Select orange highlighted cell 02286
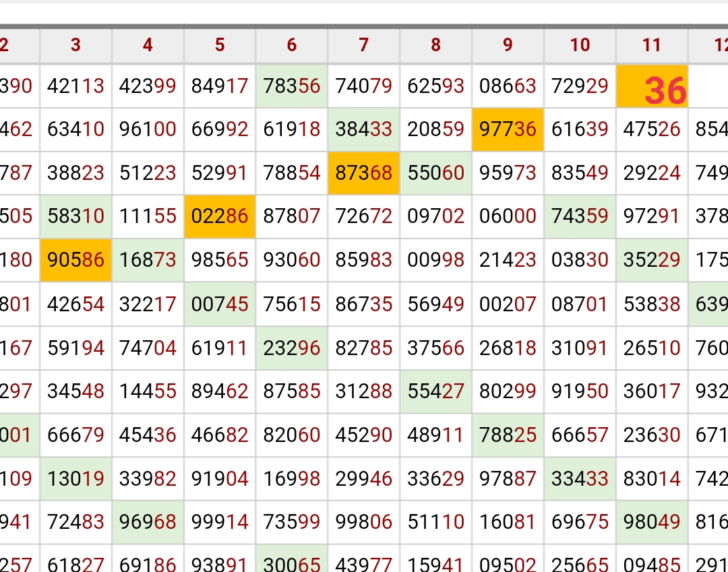Screen dimensions: 728x572 (220, 216)
